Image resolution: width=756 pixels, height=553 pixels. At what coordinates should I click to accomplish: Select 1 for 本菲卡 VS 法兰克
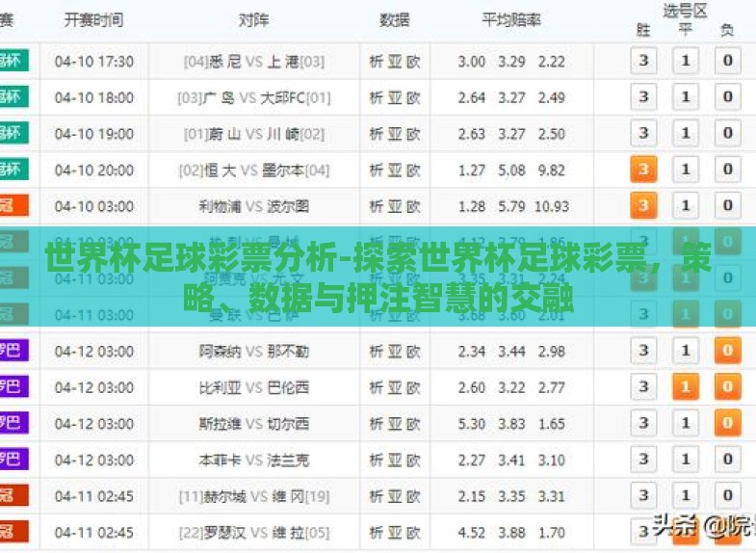tap(686, 459)
